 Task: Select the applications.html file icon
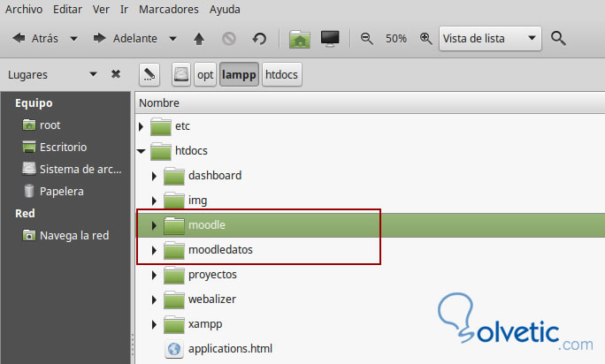click(x=174, y=349)
